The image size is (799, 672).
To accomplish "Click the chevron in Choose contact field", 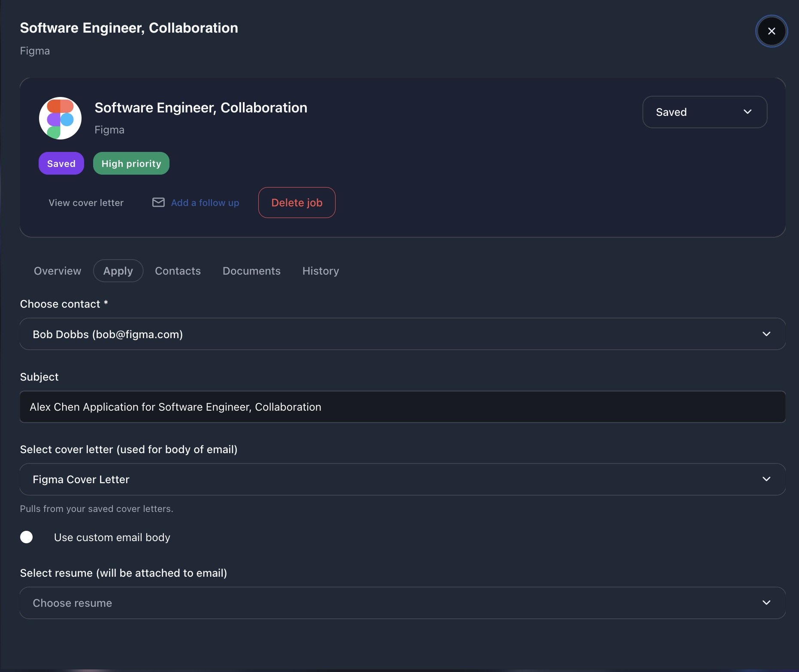I will [766, 334].
